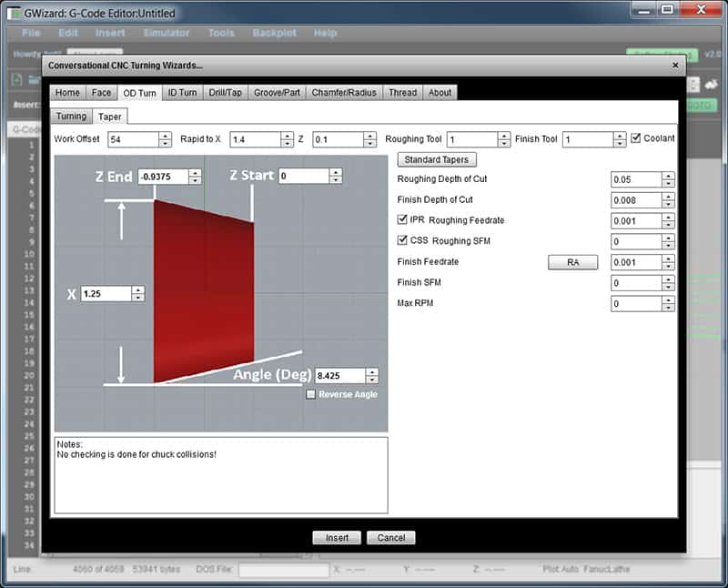Switch to the Turning sub-tab
728x588 pixels.
pyautogui.click(x=70, y=117)
